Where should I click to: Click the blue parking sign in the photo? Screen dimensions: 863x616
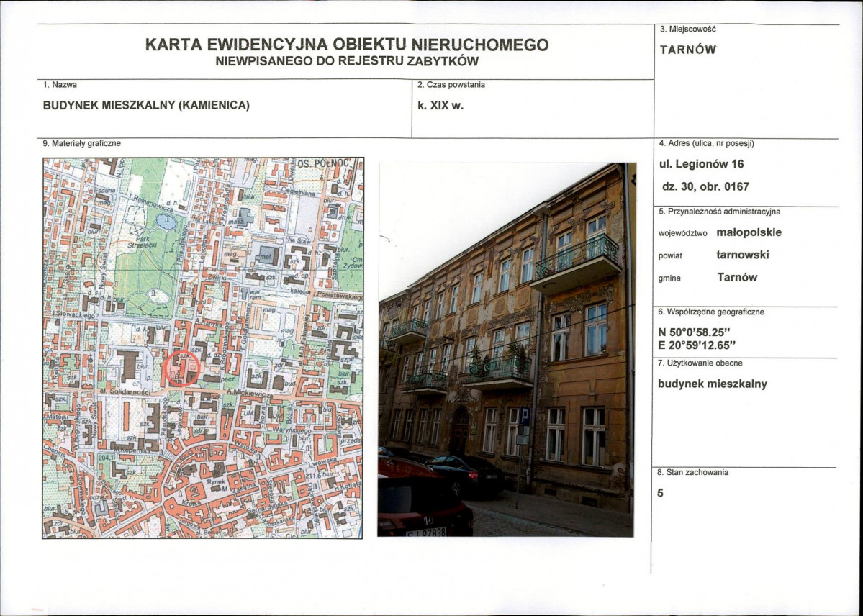point(525,416)
